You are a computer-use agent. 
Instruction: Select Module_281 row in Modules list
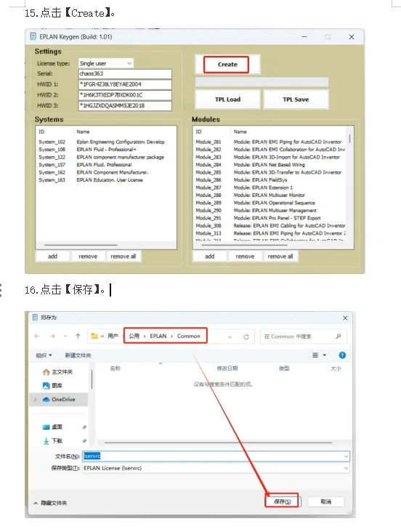269,142
